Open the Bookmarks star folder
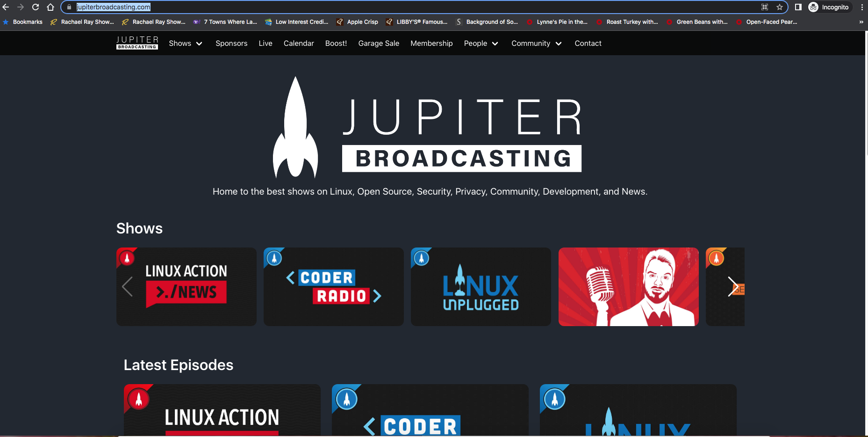The width and height of the screenshot is (868, 437). (x=22, y=22)
